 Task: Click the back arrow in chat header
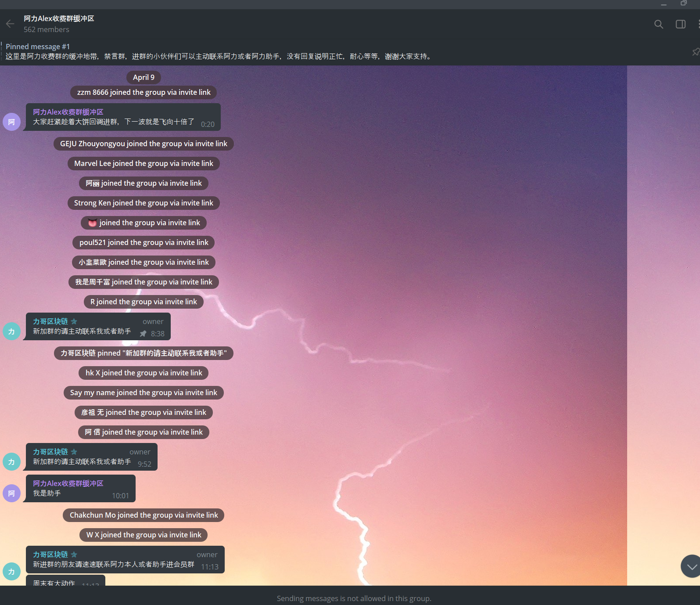[x=10, y=24]
